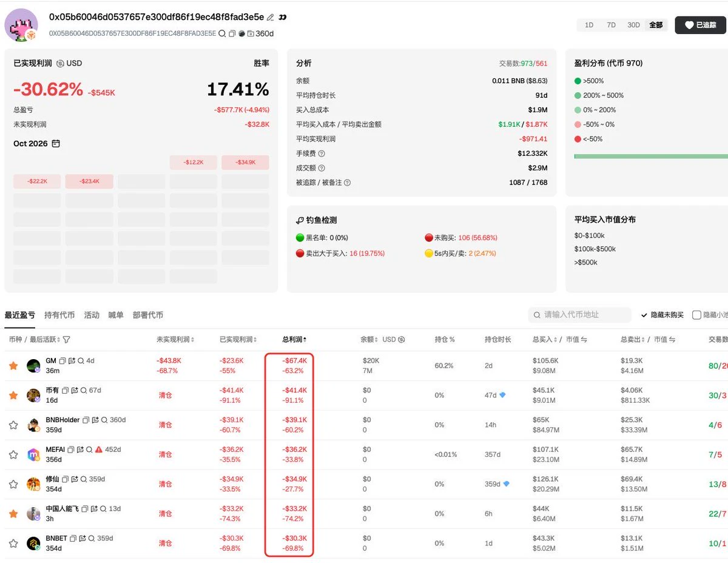Search the wallet address with magnifier icon
Viewport: 728px width, 563px height.
(222, 33)
